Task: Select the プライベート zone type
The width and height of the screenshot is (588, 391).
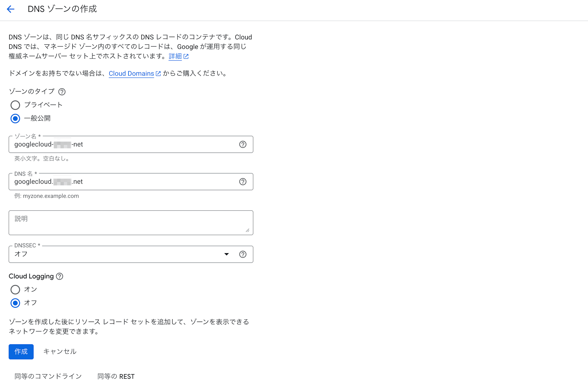Action: click(15, 105)
